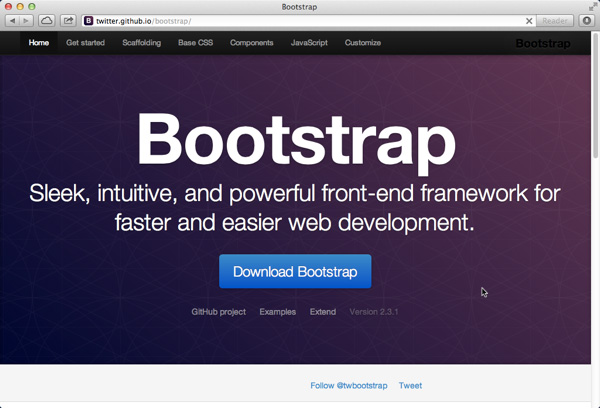
Task: Stop loading with the X icon
Action: [529, 21]
